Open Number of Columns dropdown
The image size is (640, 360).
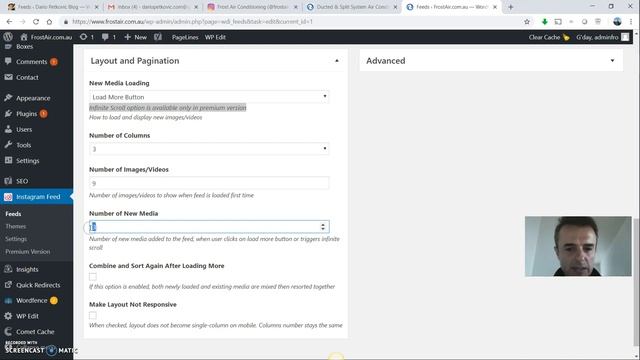coord(209,149)
